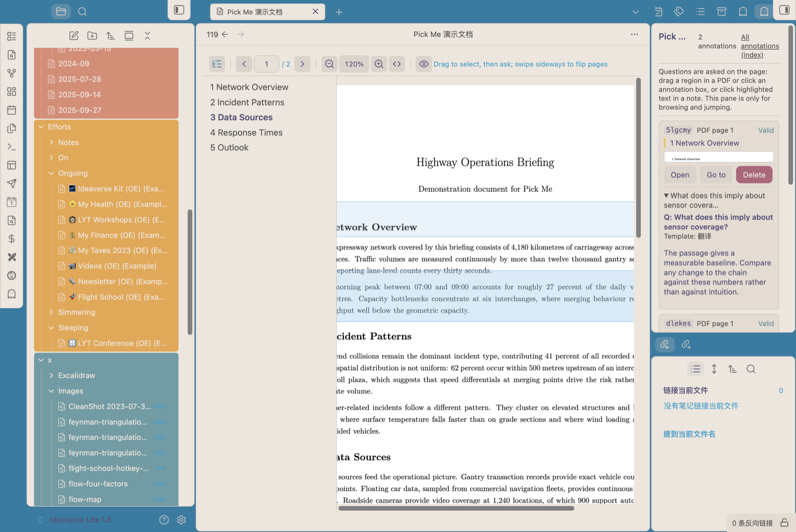Expand the Simmering folder

51,312
